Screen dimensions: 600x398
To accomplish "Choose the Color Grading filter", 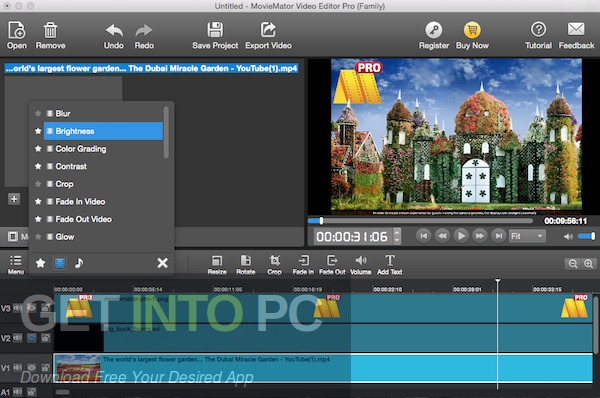I will 103,149.
